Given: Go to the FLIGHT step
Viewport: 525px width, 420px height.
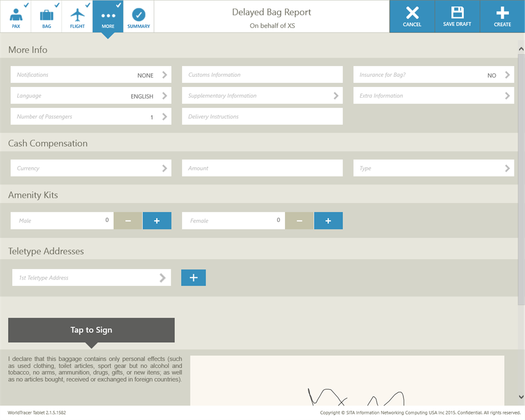Looking at the screenshot, I should pyautogui.click(x=77, y=17).
